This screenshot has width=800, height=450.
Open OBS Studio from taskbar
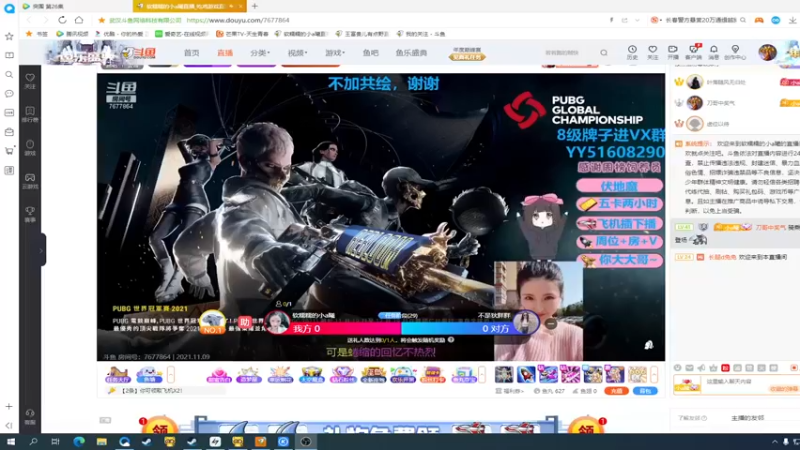306,442
